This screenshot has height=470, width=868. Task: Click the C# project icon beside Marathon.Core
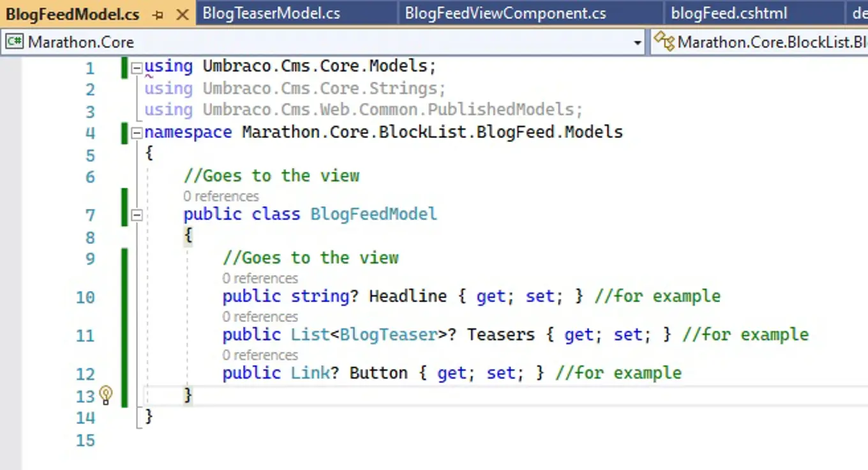pyautogui.click(x=14, y=43)
